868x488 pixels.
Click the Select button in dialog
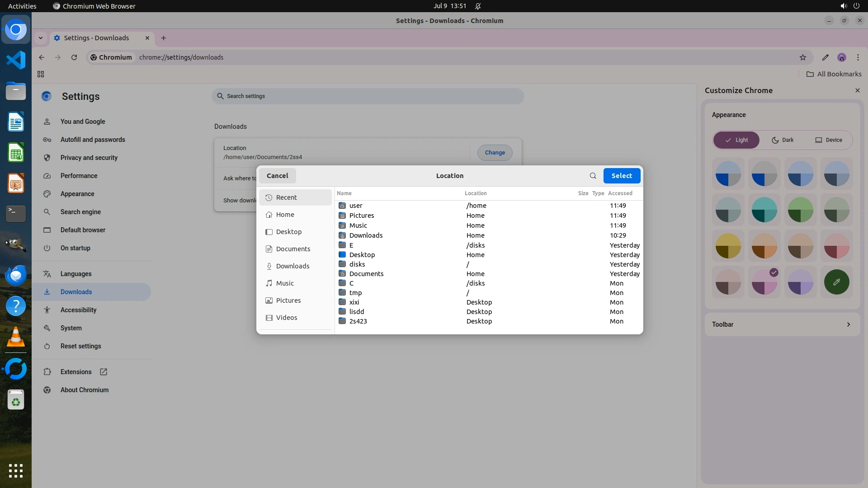coord(622,176)
